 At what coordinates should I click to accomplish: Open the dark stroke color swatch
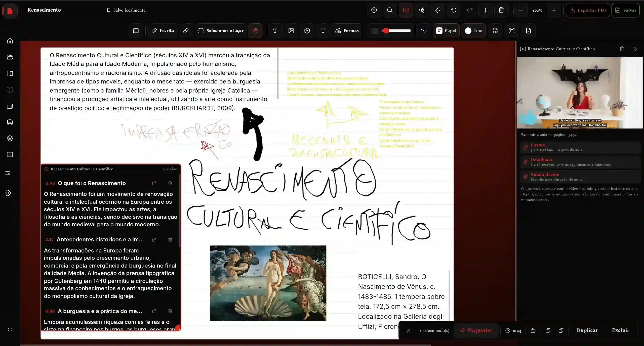[375, 31]
